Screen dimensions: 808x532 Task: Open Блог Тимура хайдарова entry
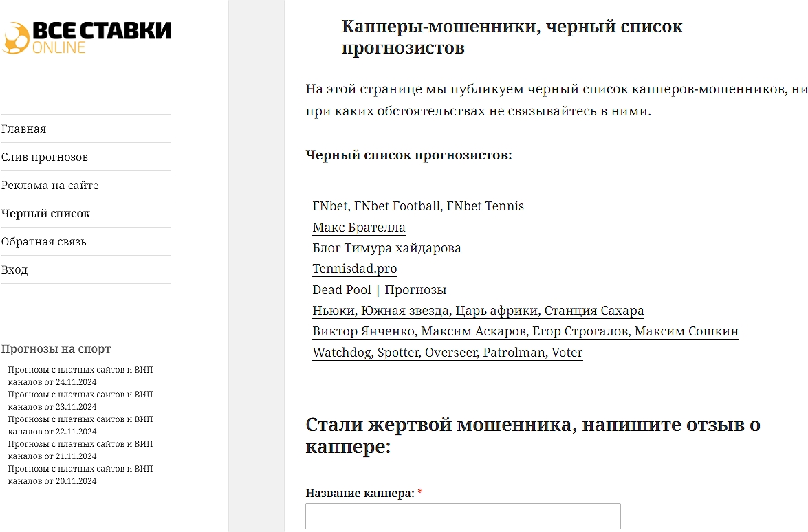point(386,248)
